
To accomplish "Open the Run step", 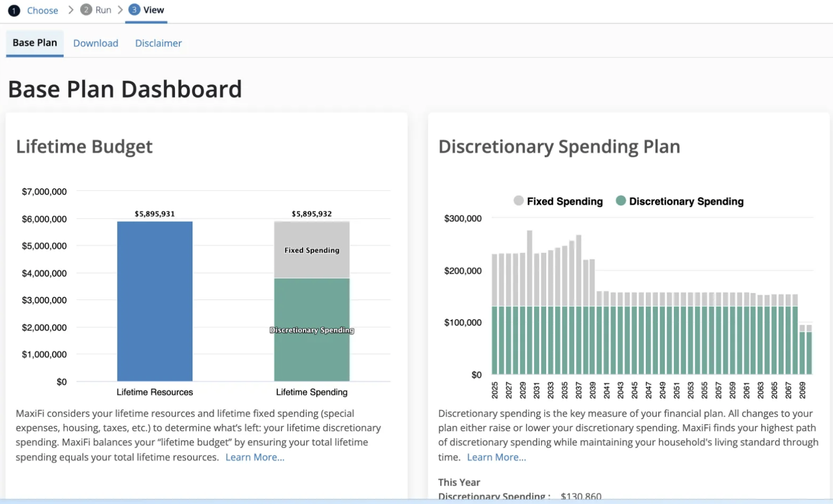I will [x=103, y=10].
